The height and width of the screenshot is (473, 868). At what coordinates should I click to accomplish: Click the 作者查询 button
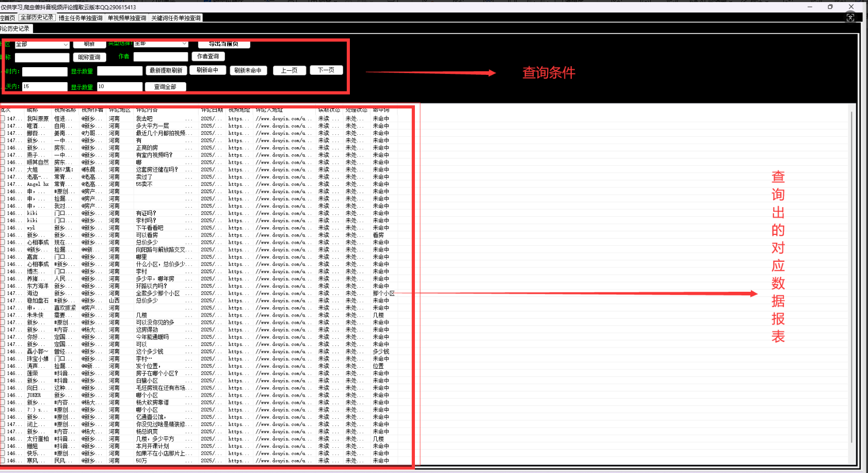pyautogui.click(x=208, y=56)
